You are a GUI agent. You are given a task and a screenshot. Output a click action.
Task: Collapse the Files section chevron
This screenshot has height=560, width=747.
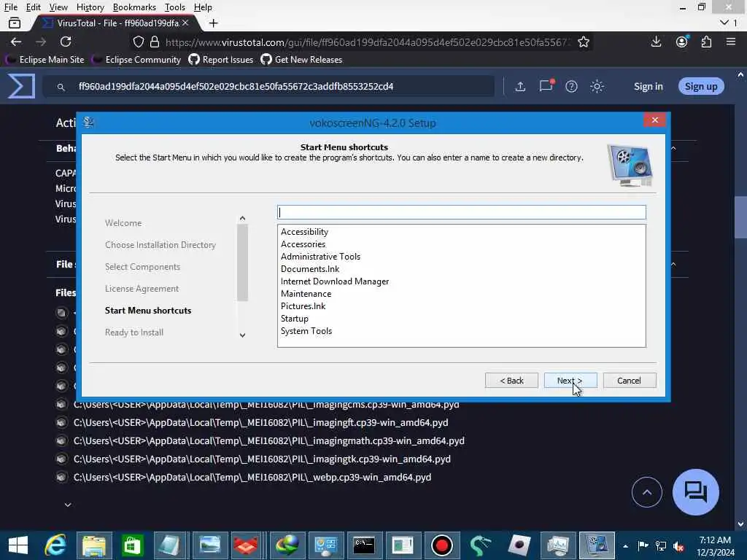(673, 264)
